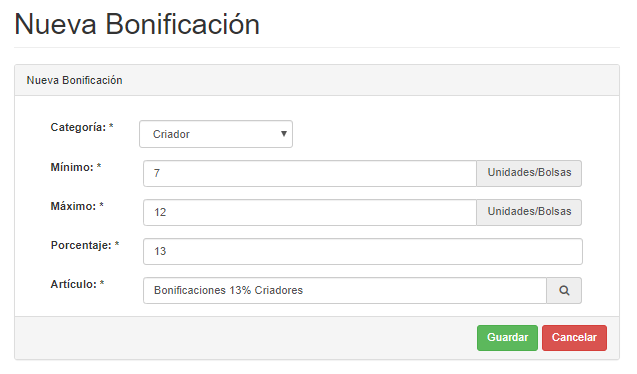
Task: Click into the Porcentaje field with 13
Action: tap(363, 251)
